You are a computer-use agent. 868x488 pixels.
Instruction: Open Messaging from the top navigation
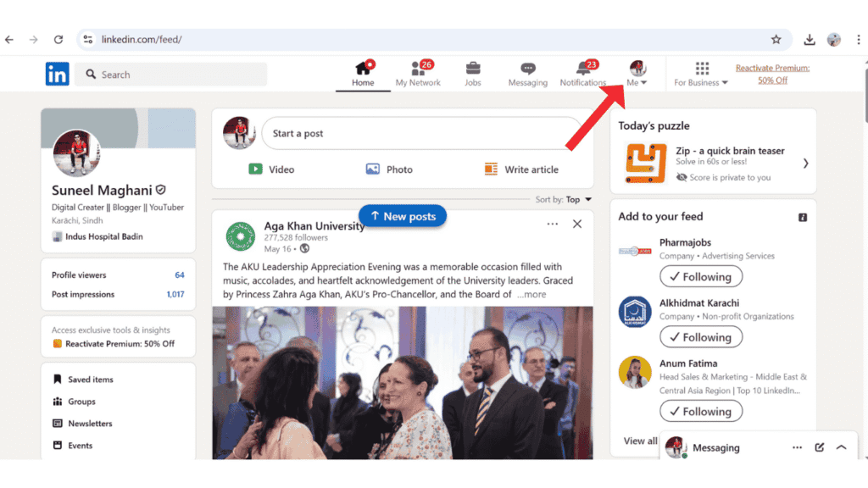click(x=527, y=69)
